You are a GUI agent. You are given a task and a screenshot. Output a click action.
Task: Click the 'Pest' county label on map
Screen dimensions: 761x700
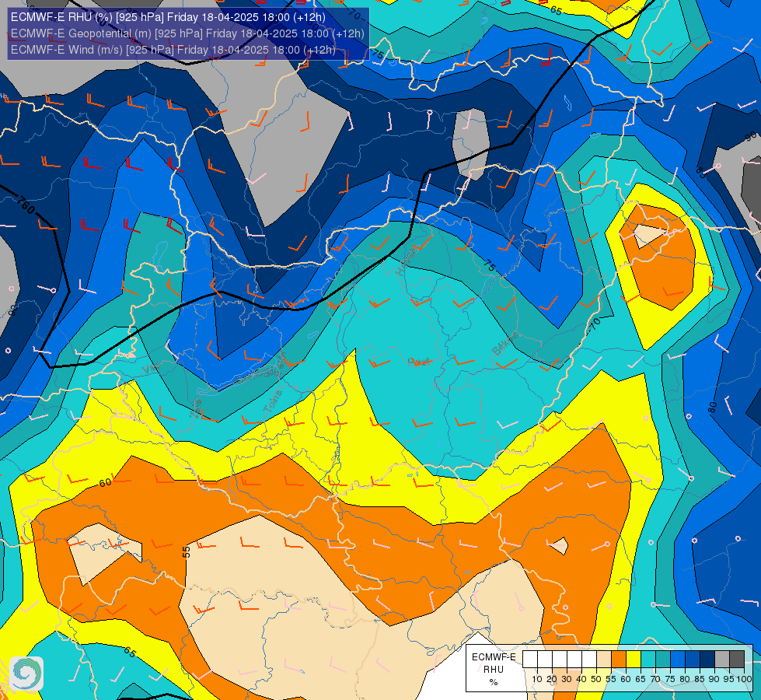pos(419,362)
